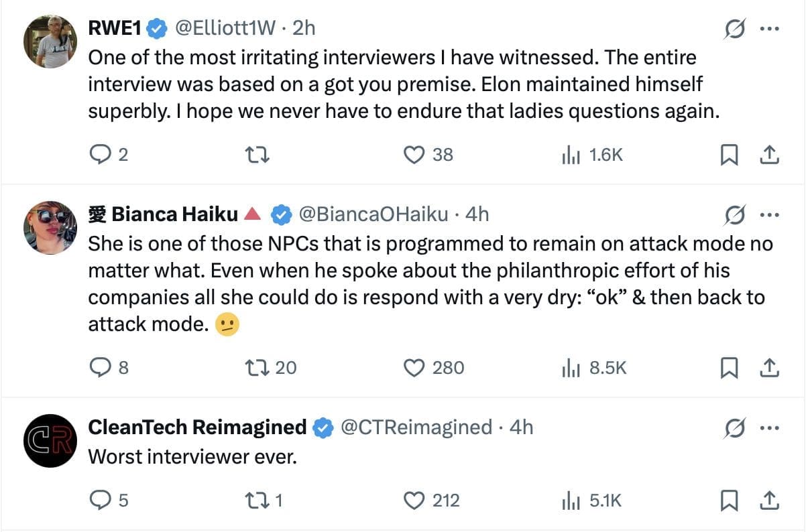Like RWE1's tweet with 38 likes

point(415,155)
